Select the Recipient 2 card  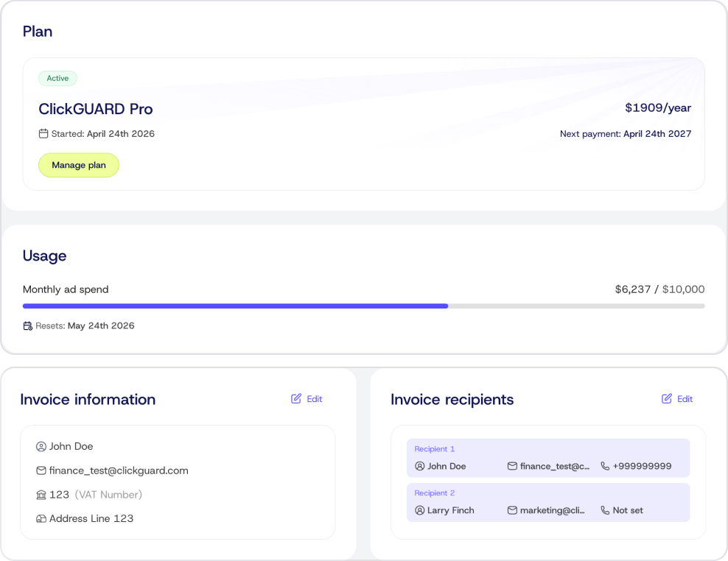coord(548,503)
